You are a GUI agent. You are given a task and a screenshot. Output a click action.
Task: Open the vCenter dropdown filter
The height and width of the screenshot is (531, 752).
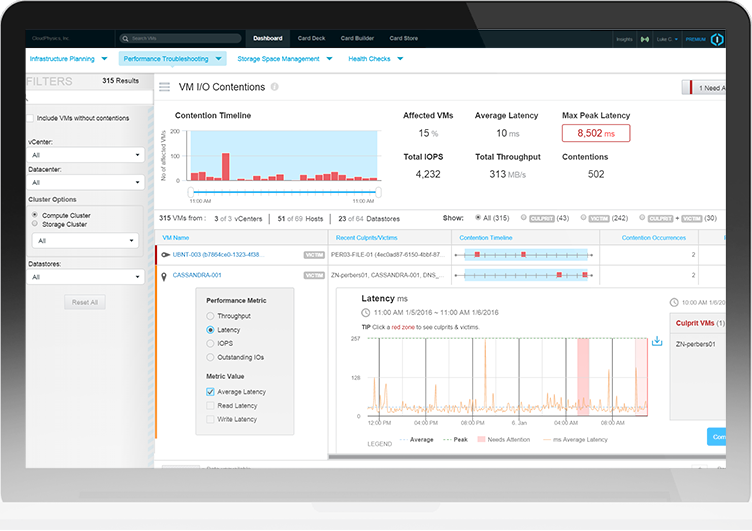click(85, 155)
